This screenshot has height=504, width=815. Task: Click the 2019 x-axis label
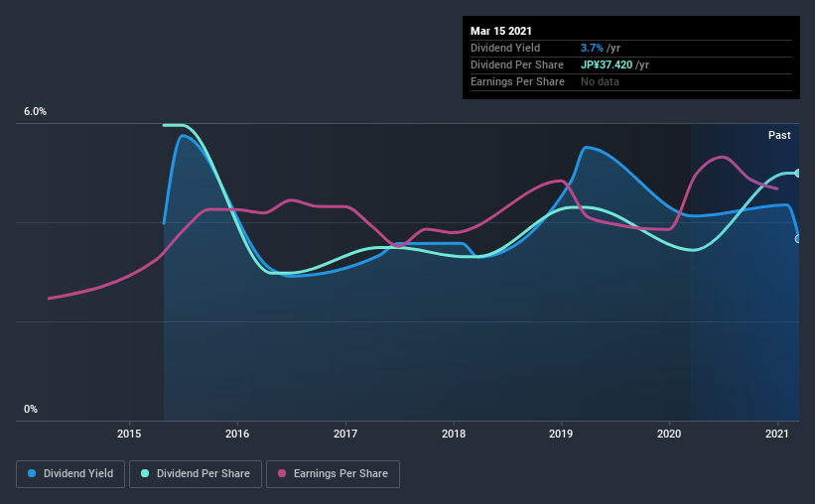tap(561, 434)
